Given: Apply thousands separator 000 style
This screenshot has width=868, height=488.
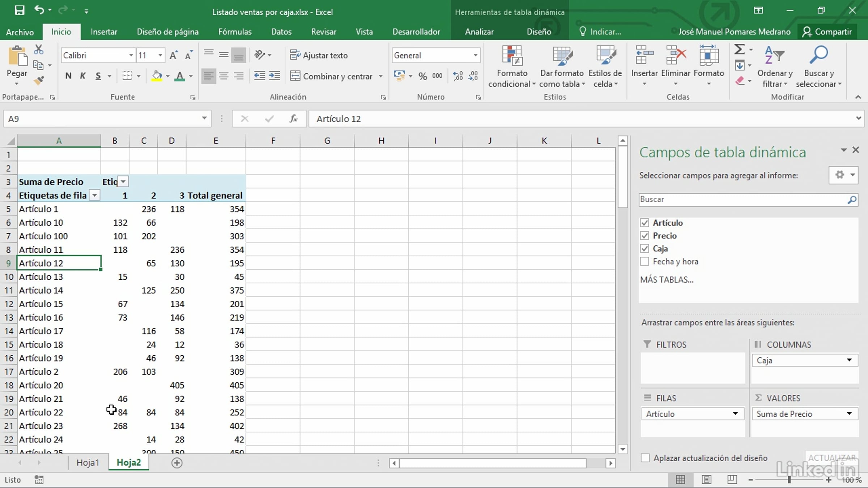Looking at the screenshot, I should (x=437, y=76).
